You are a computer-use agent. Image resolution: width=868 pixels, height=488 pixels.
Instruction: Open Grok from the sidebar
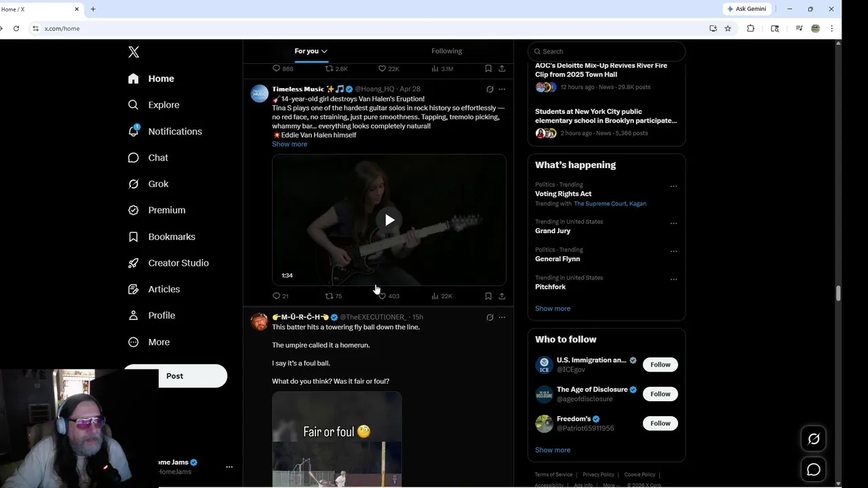pyautogui.click(x=148, y=184)
